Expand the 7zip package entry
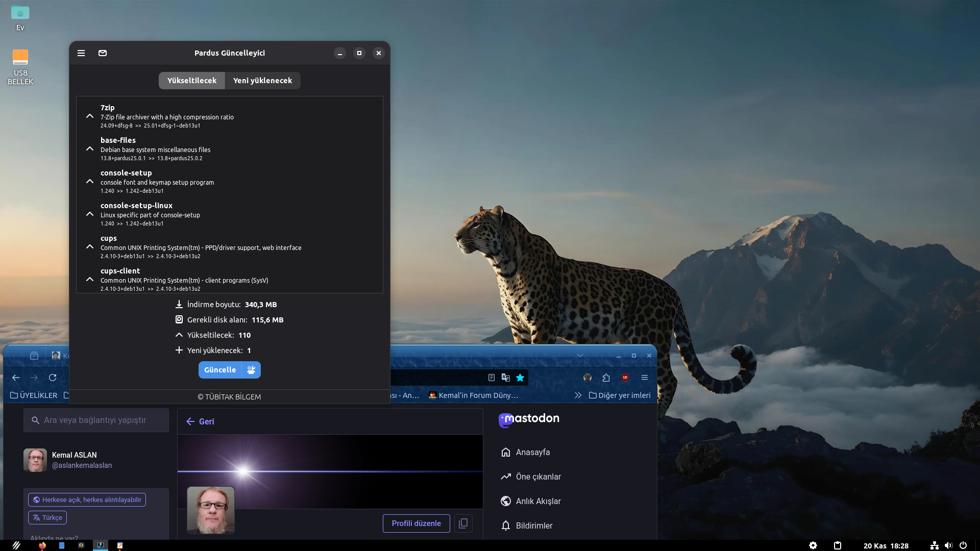 [x=90, y=116]
